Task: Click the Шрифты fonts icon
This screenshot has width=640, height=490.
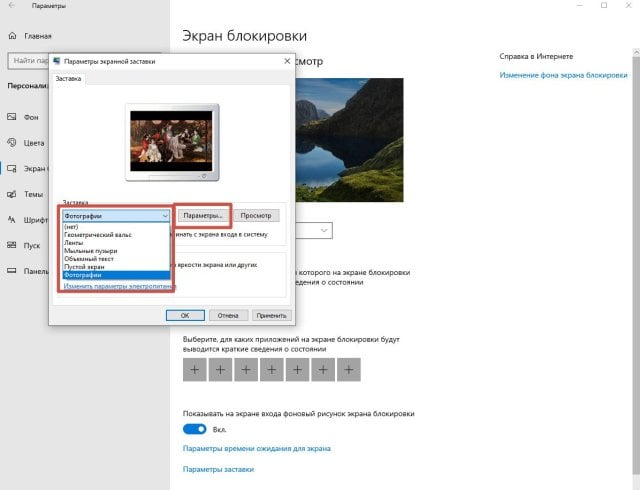Action: click(12, 220)
